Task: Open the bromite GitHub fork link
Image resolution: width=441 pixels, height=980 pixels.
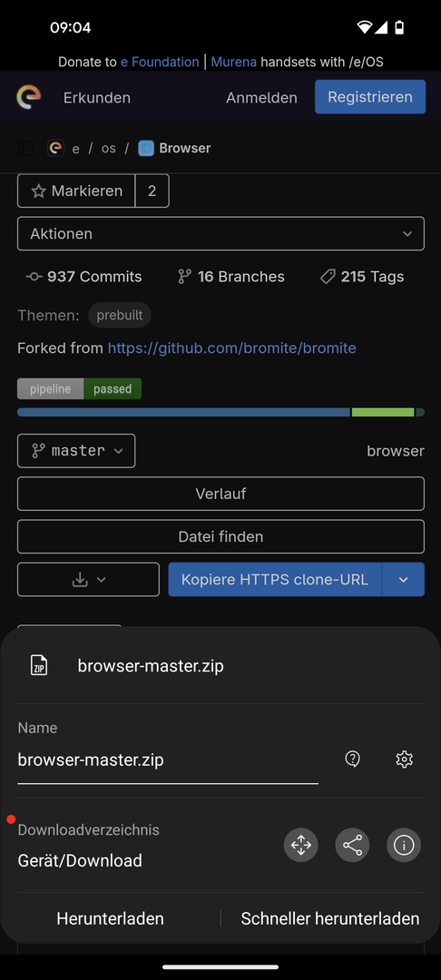Action: 231,348
